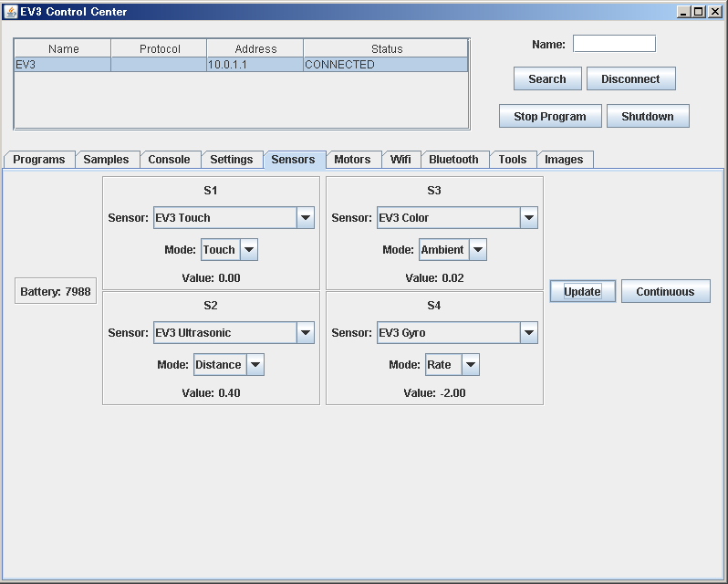Start Continuous sensor updating
The image size is (728, 584).
point(666,291)
